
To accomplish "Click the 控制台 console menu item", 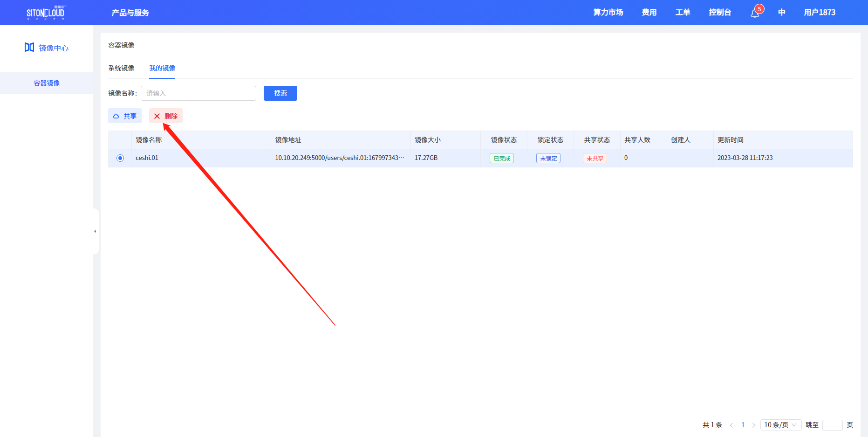I will (x=720, y=13).
